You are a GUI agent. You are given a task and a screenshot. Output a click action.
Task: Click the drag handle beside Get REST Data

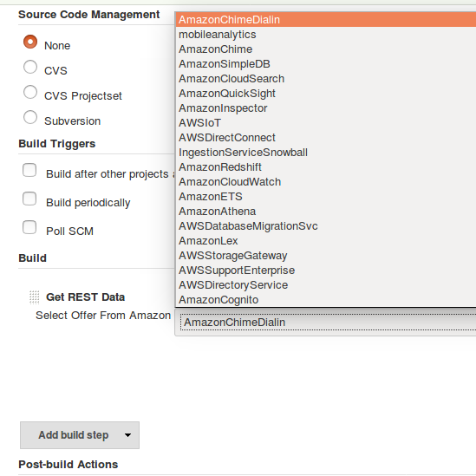[35, 297]
